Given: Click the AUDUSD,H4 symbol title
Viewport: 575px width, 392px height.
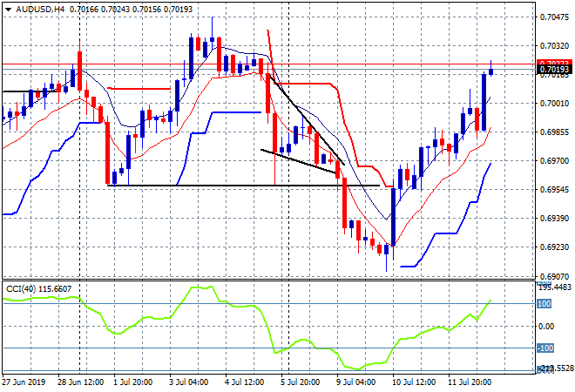Looking at the screenshot, I should (x=40, y=10).
